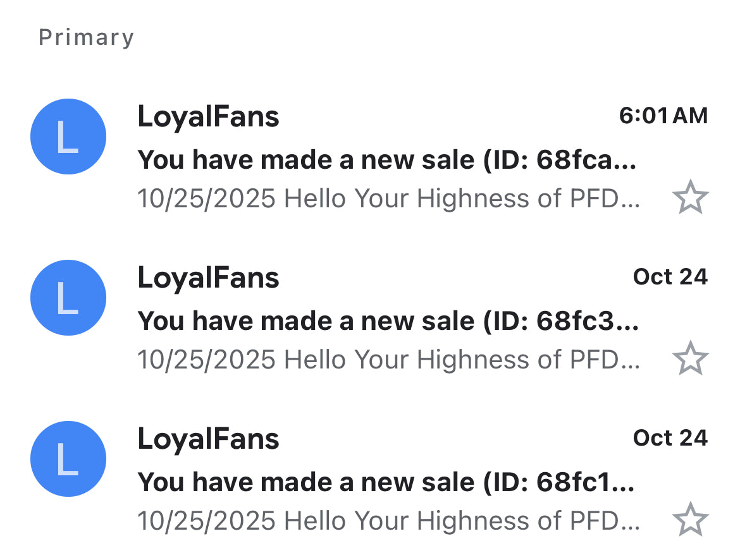Click LoyalFans sender name above the 68fc1 subject

208,439
